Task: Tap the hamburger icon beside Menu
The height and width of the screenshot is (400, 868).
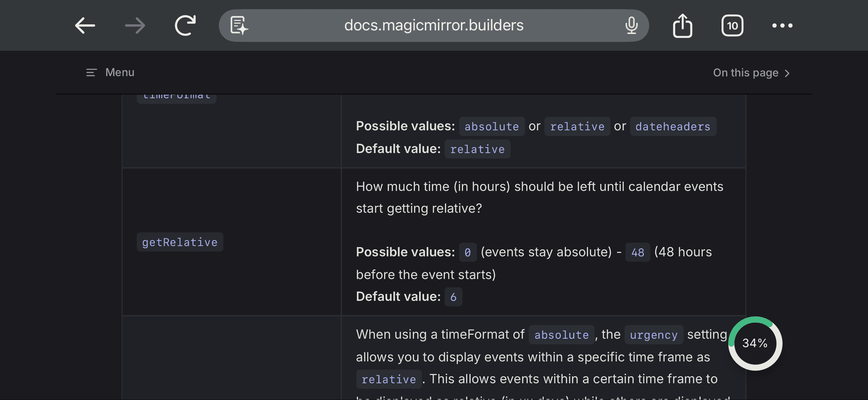Action: pyautogui.click(x=91, y=73)
